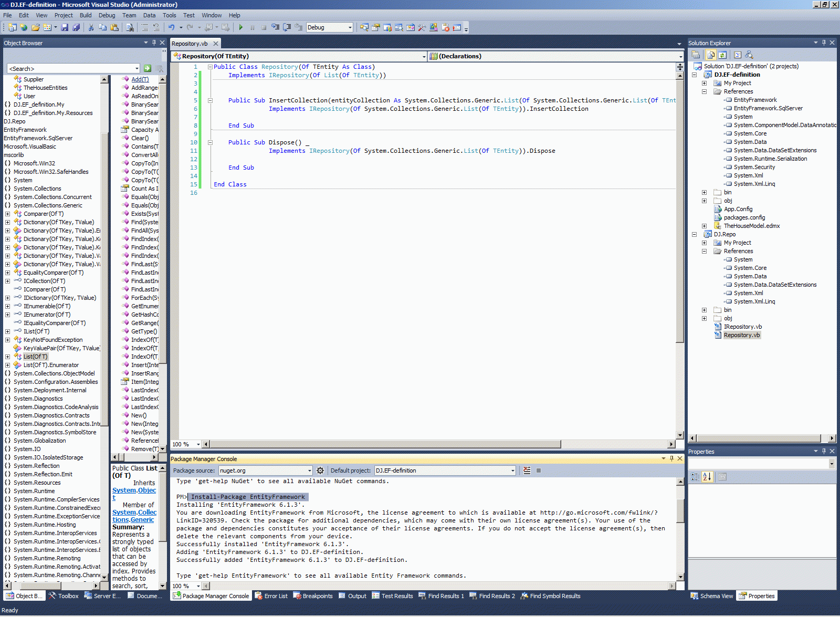Click the Undo arrow in the toolbar
Viewport: 840px width, 617px height.
click(x=171, y=27)
